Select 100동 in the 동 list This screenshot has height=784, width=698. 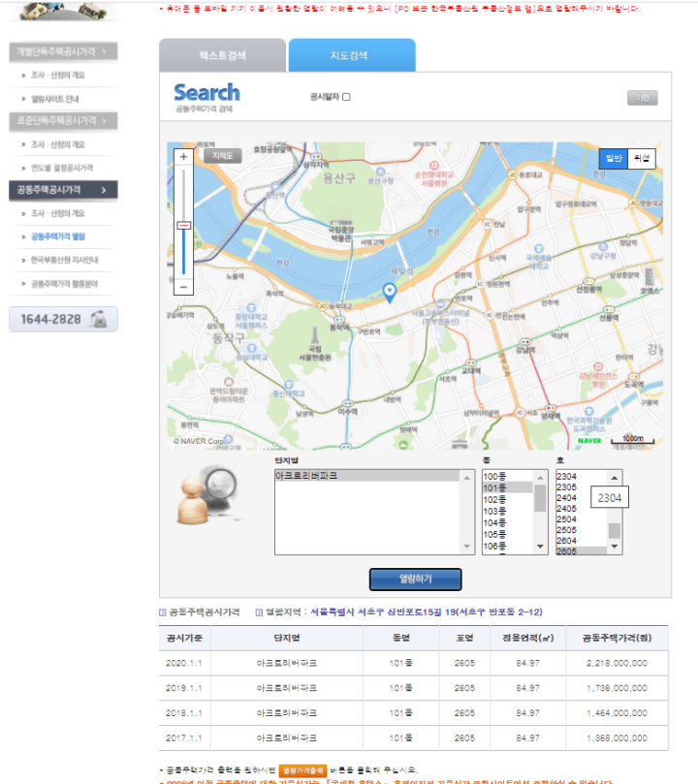pos(507,477)
